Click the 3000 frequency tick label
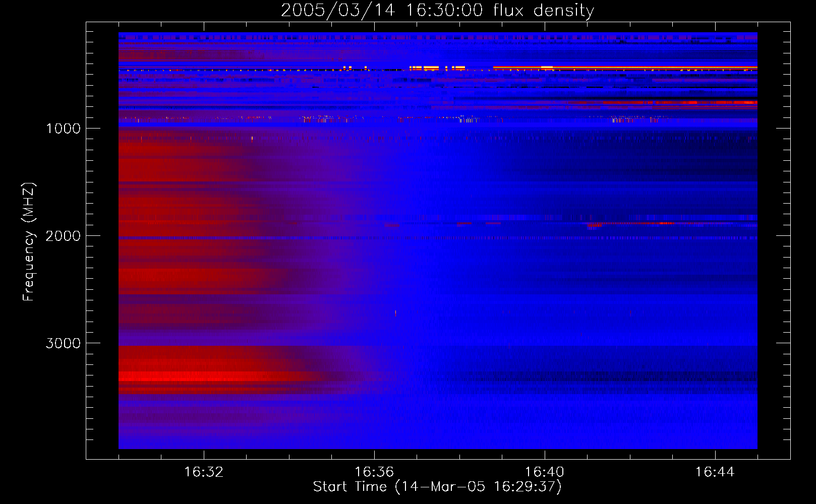The image size is (816, 504). (63, 343)
